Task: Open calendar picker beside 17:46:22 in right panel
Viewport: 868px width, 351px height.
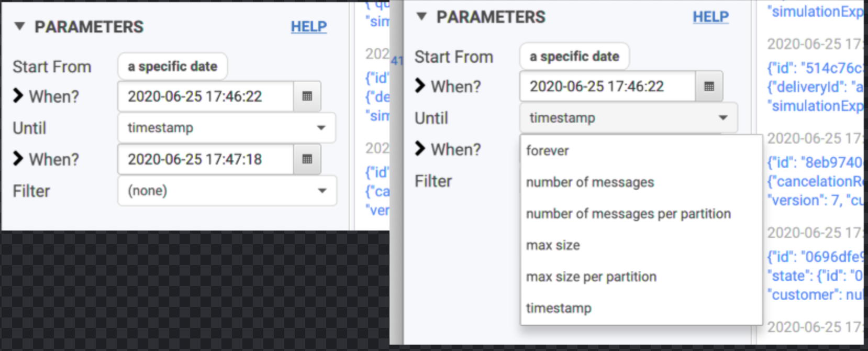Action: click(709, 86)
